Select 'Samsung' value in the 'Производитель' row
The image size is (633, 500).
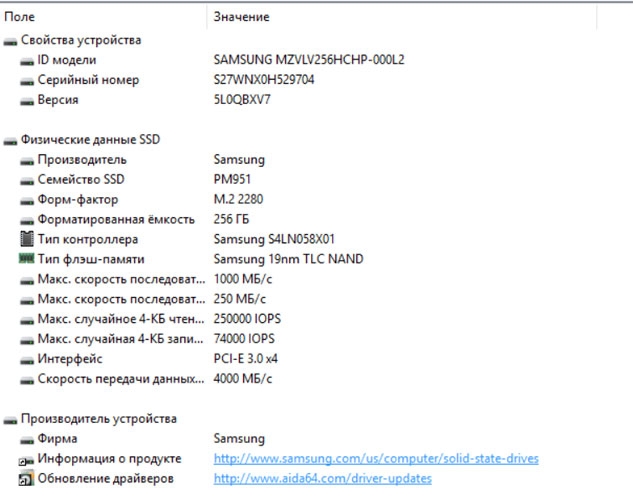(239, 160)
